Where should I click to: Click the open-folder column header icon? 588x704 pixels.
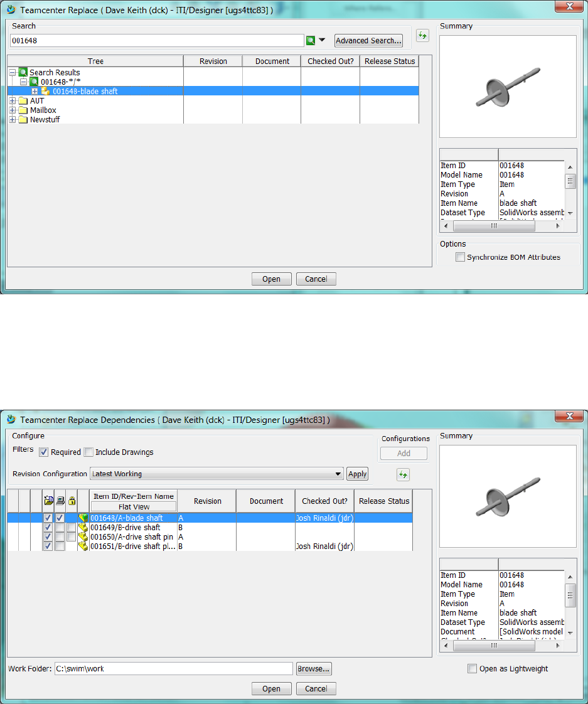pos(48,501)
